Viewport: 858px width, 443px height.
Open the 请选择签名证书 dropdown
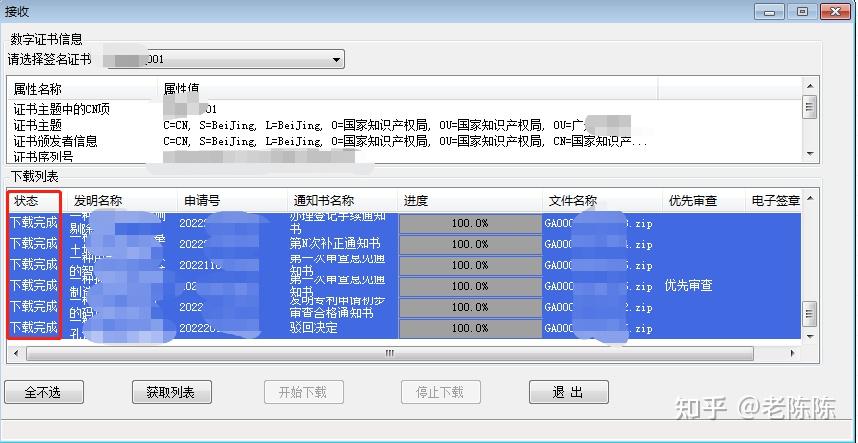click(x=225, y=59)
